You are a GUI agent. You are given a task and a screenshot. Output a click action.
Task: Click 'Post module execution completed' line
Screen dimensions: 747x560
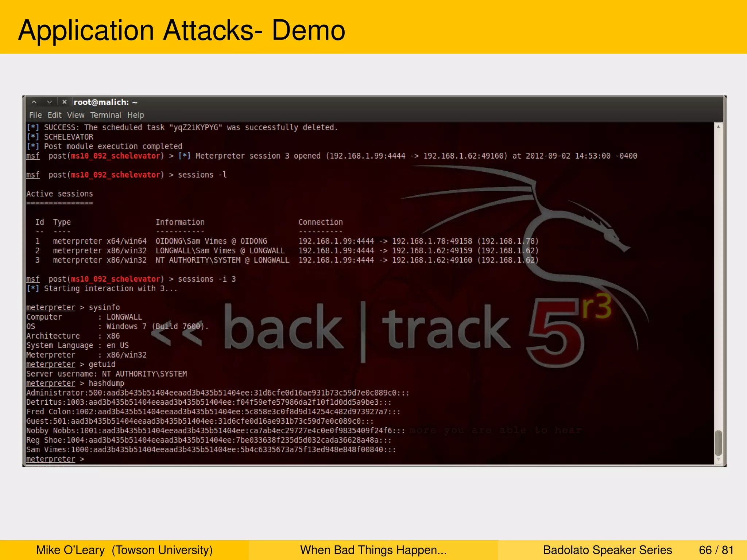coord(104,147)
